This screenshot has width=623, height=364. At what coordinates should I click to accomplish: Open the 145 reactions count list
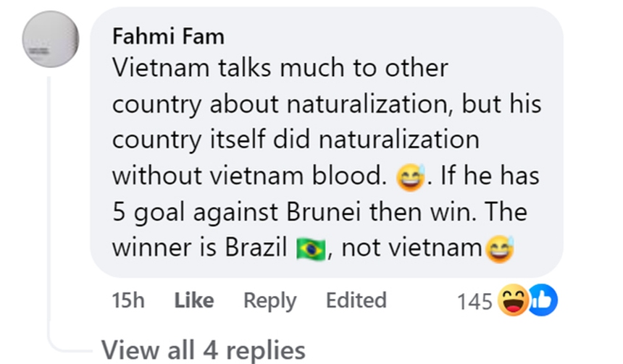[x=475, y=300]
